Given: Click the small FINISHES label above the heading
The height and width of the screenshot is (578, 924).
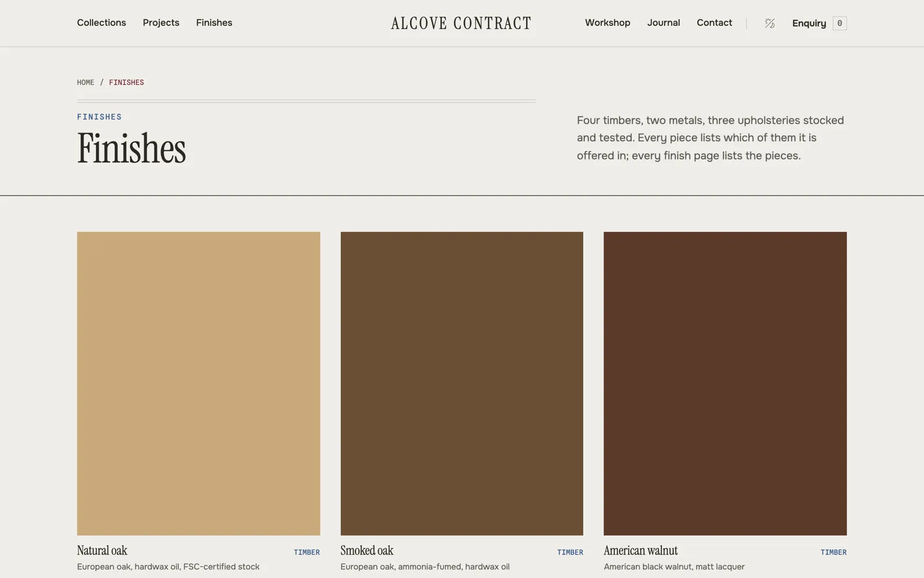Looking at the screenshot, I should [x=99, y=117].
